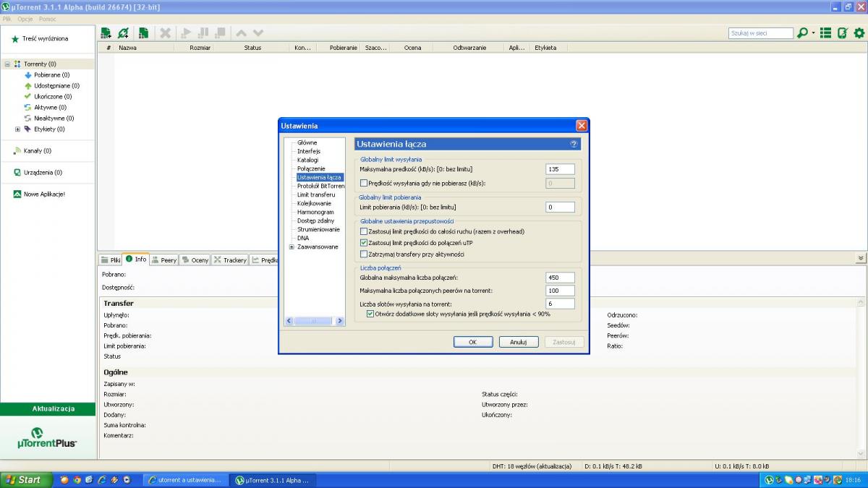868x488 pixels.
Task: Click µTorrent tray icon in system tray
Action: [769, 480]
